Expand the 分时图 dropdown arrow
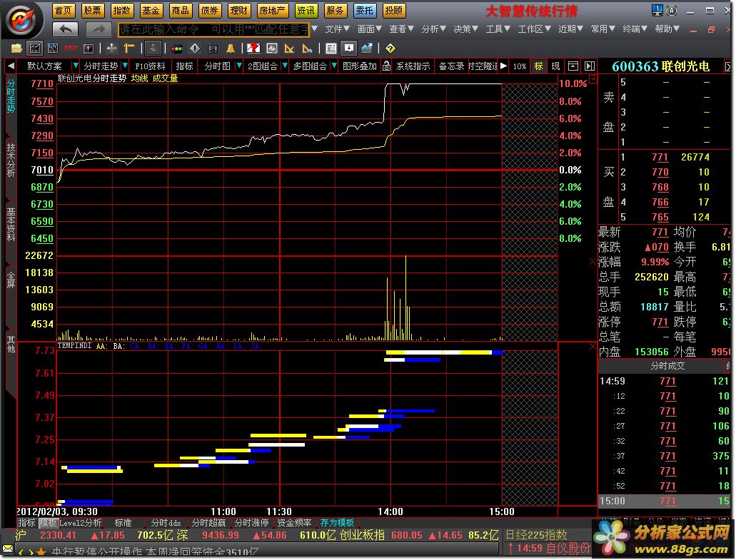 (239, 66)
